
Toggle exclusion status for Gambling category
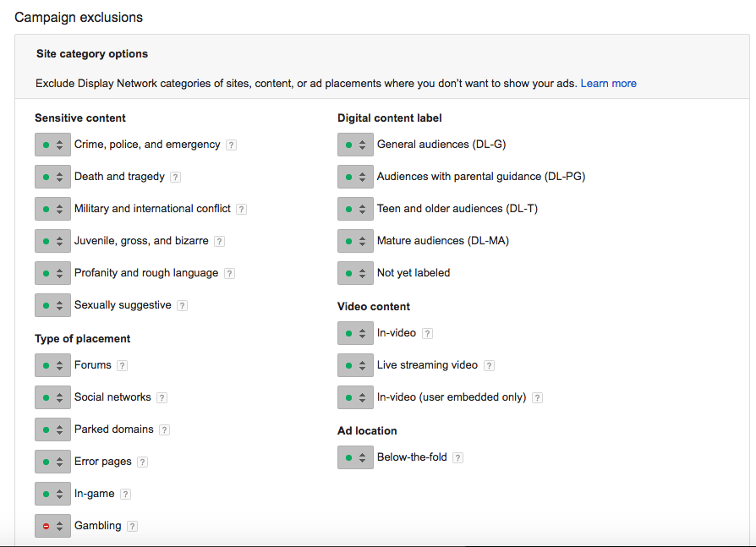pyautogui.click(x=52, y=526)
